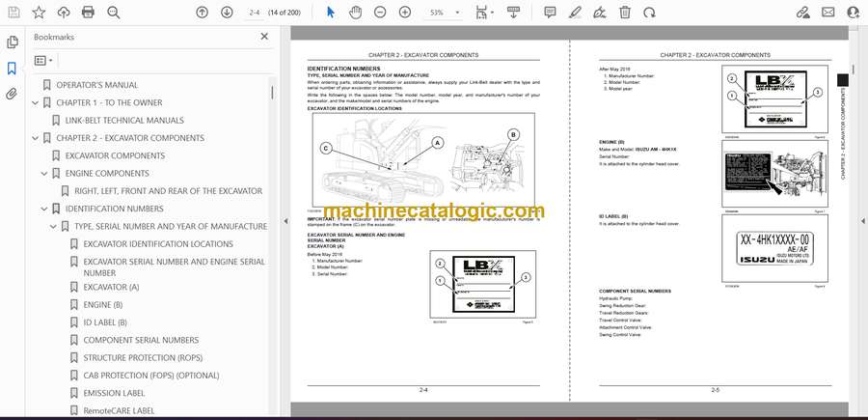Open the Attachments paperclip panel

(13, 94)
